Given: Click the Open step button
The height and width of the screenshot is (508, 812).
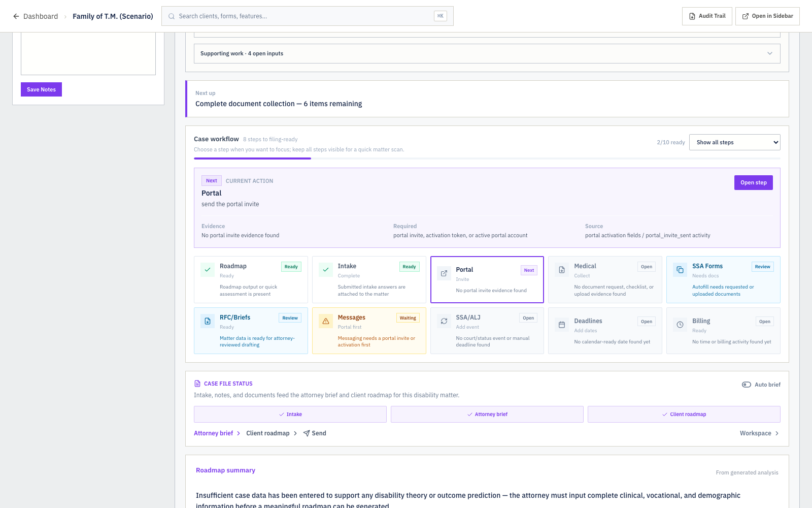Looking at the screenshot, I should (x=754, y=183).
